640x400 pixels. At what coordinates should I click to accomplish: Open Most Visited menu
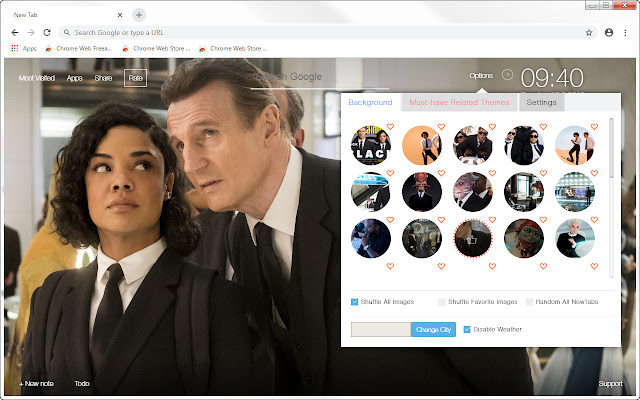(x=37, y=78)
